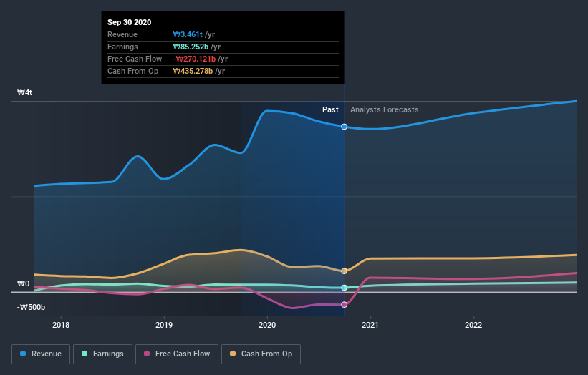Screen dimensions: 588x375
Task: Click the 2018 x-axis label
Action: click(x=61, y=325)
